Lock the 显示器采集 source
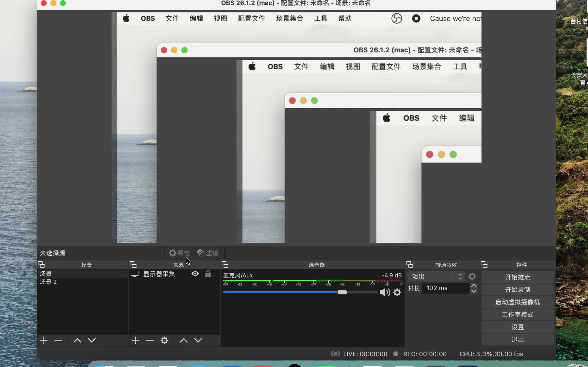 click(208, 274)
